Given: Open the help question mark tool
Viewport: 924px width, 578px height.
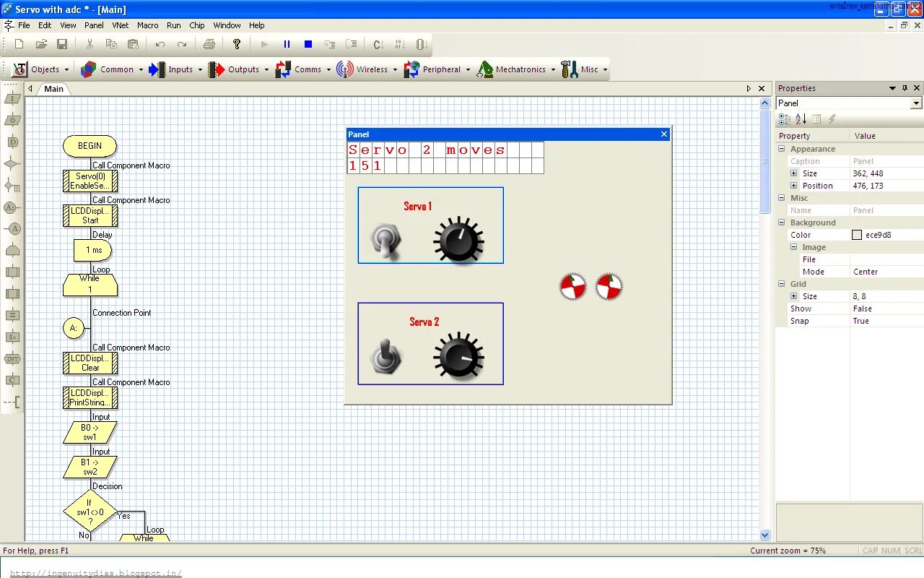Looking at the screenshot, I should coord(237,44).
